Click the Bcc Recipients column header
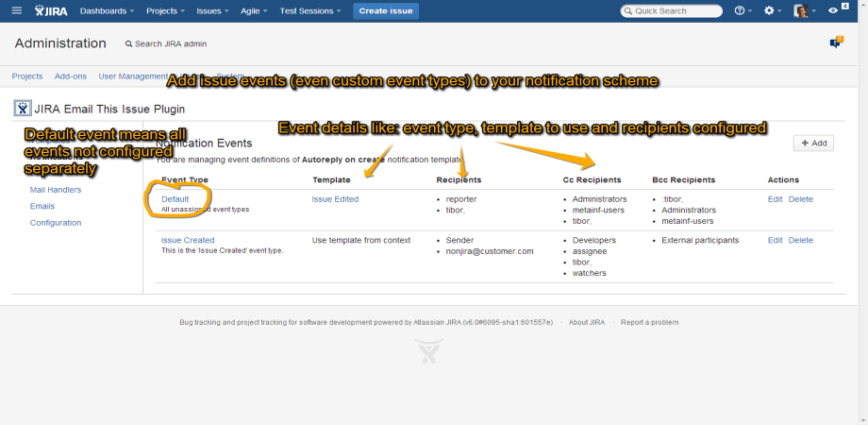The height and width of the screenshot is (425, 868). tap(684, 180)
